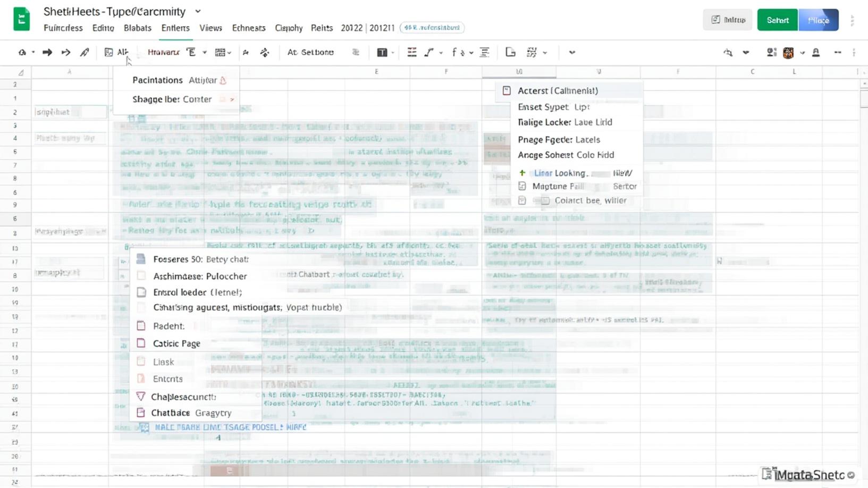Select the filter icon next to Chaplesacunct

(141, 397)
